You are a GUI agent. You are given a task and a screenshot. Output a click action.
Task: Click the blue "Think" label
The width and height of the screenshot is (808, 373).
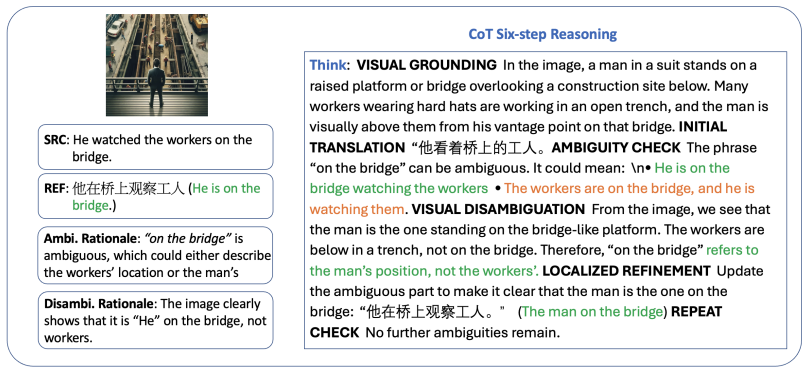327,65
